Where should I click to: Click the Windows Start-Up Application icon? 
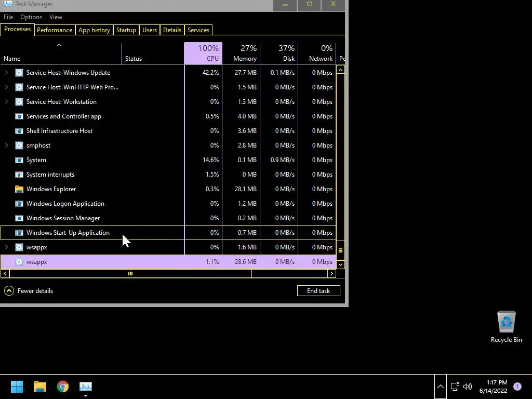pyautogui.click(x=19, y=233)
